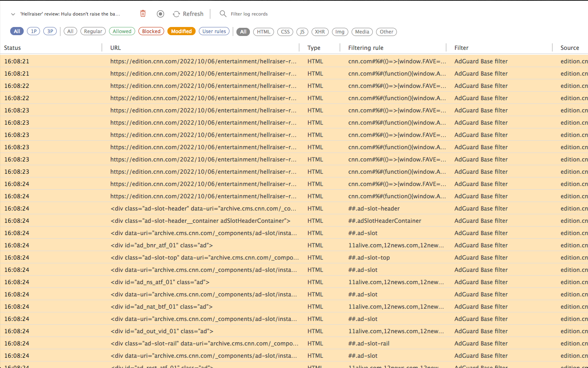Sort by Type column header
Image resolution: width=588 pixels, height=368 pixels.
(314, 47)
